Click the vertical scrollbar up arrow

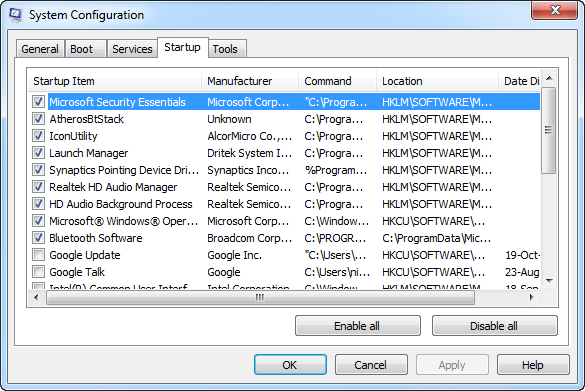549,78
